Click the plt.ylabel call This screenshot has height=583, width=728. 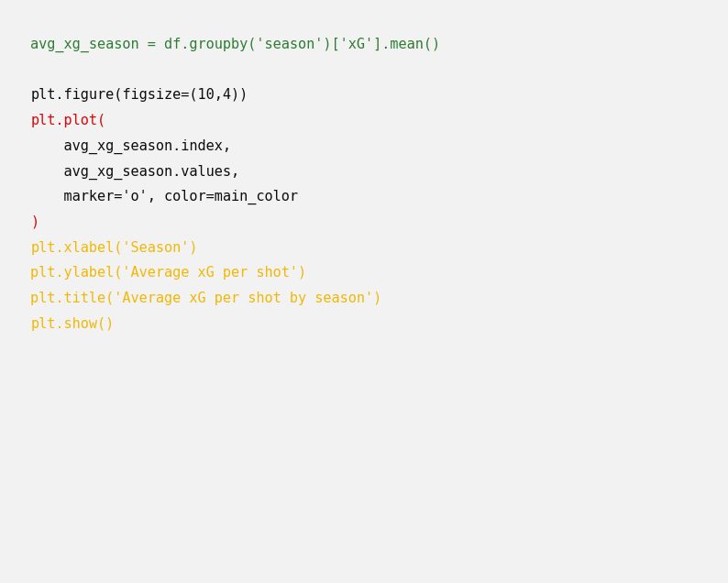tap(72, 272)
